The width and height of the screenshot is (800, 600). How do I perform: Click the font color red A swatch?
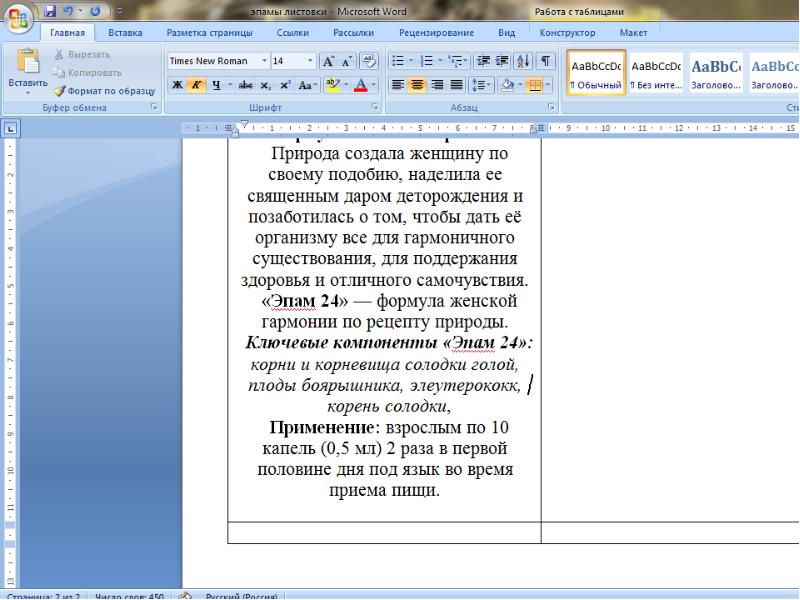360,85
